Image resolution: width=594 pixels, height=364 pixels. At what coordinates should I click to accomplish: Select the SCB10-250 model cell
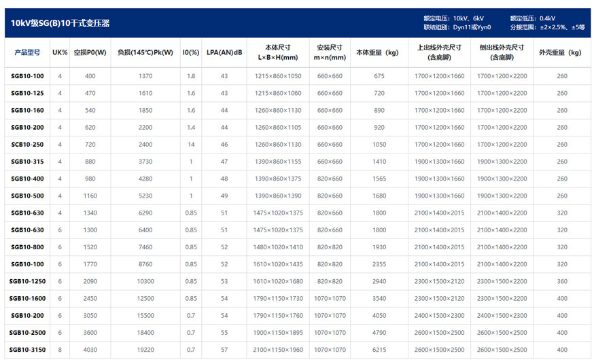coord(27,145)
